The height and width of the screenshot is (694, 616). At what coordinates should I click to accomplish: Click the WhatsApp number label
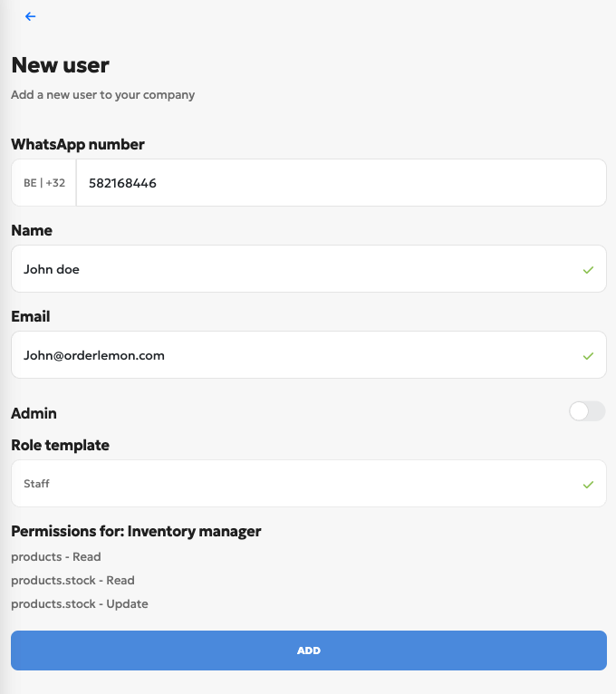coord(78,144)
